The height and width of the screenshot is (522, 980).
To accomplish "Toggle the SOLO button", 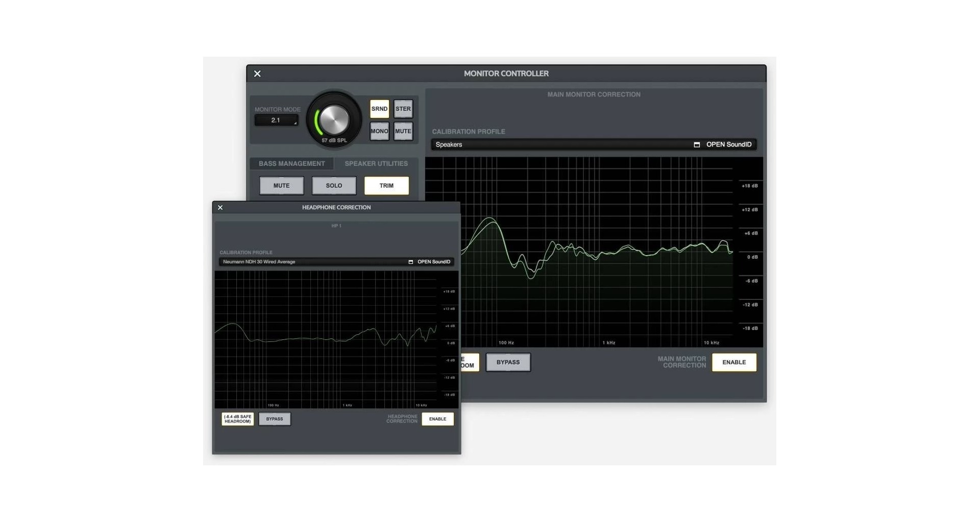I will coord(334,186).
